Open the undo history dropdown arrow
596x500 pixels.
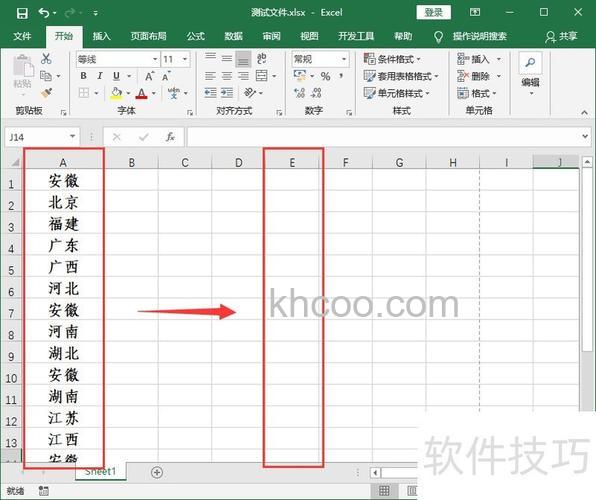[x=55, y=14]
